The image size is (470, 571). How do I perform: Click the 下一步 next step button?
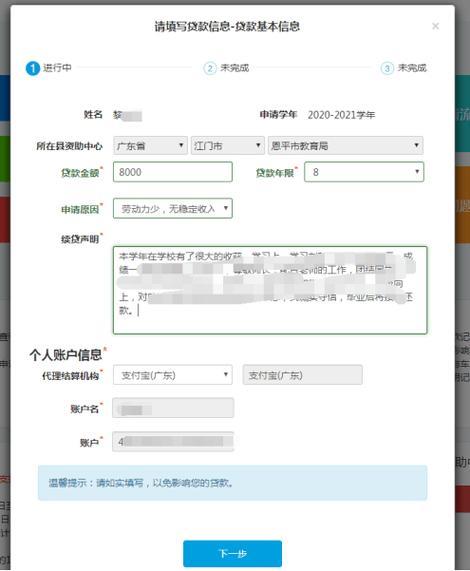coord(232,554)
